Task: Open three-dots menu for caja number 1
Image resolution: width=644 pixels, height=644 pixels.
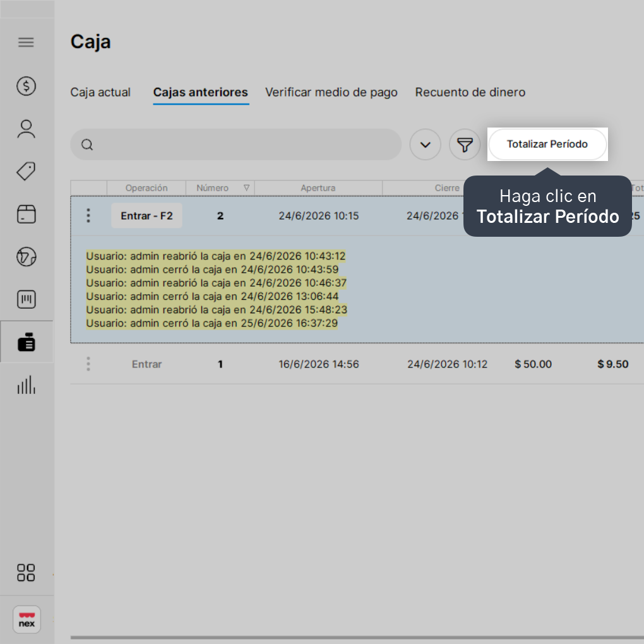Action: point(88,364)
